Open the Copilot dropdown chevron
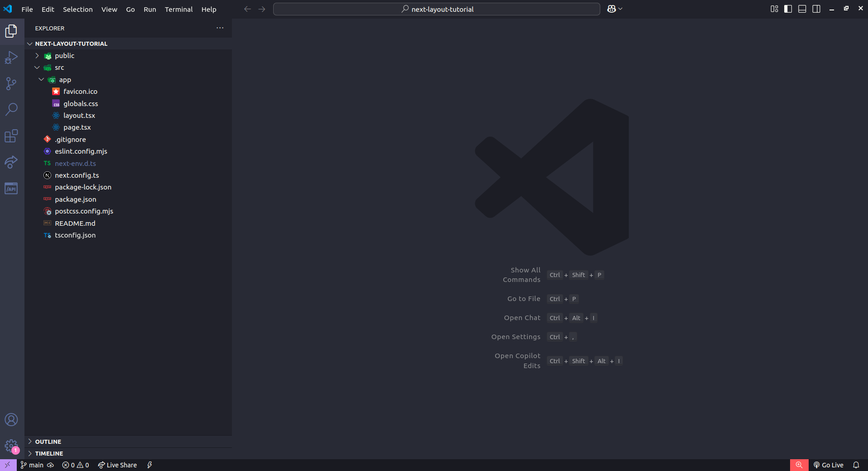868x471 pixels. pyautogui.click(x=621, y=9)
